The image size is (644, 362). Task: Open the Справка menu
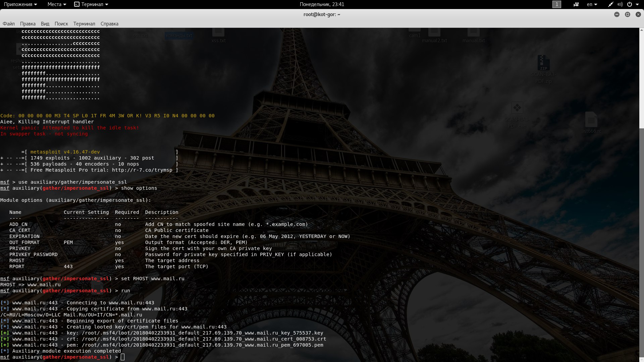tap(109, 24)
